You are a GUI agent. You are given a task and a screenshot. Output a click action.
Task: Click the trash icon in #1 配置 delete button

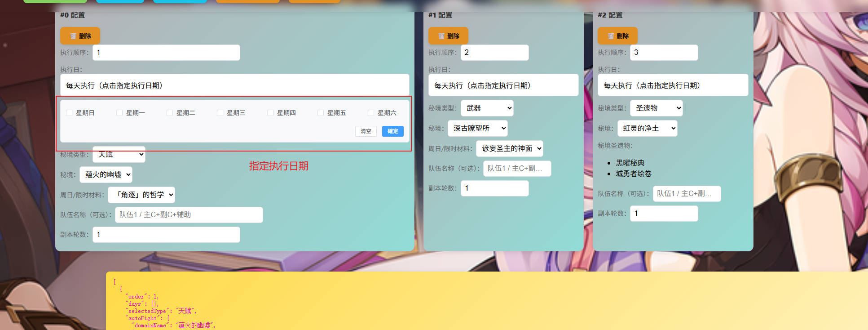tap(441, 36)
